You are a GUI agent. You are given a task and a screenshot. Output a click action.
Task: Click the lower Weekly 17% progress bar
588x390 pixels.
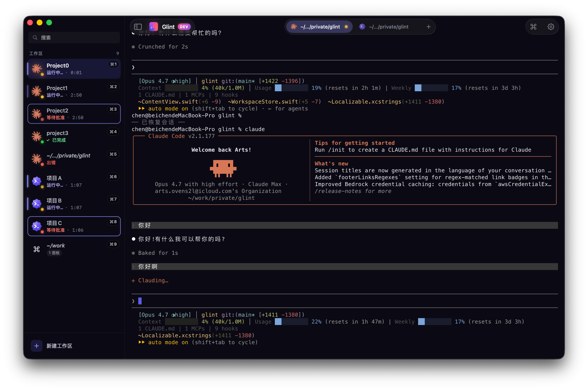(434, 322)
